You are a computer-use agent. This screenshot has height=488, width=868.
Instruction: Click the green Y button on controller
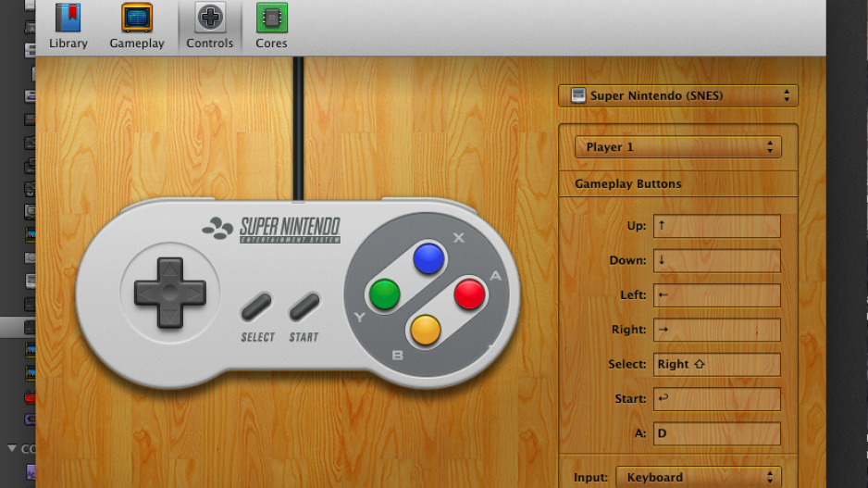(x=385, y=294)
